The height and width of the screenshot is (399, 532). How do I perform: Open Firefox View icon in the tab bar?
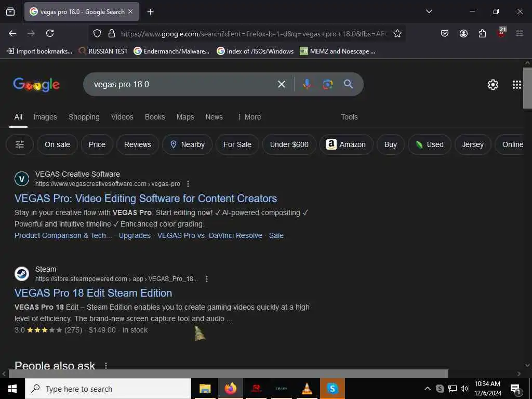[x=10, y=12]
